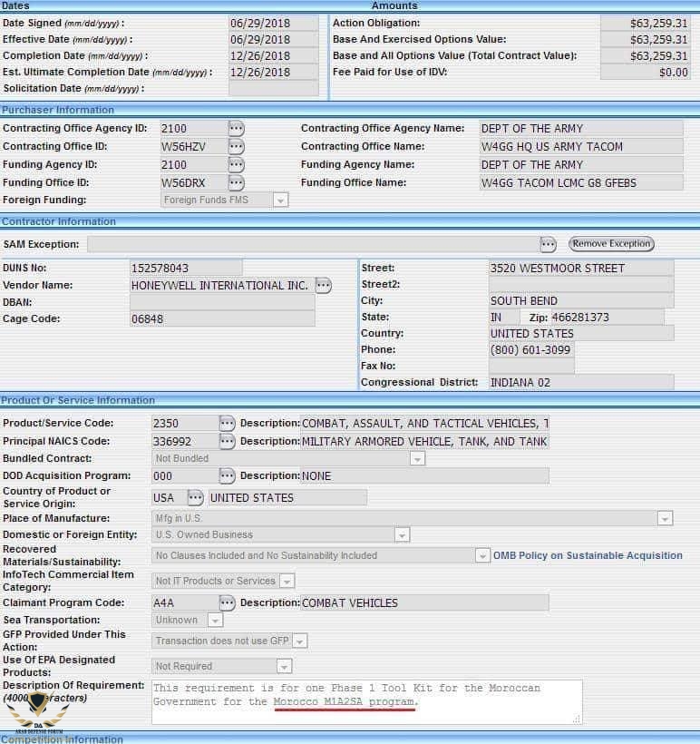
Task: Open Country of Product Origin lookup
Action: tap(196, 497)
